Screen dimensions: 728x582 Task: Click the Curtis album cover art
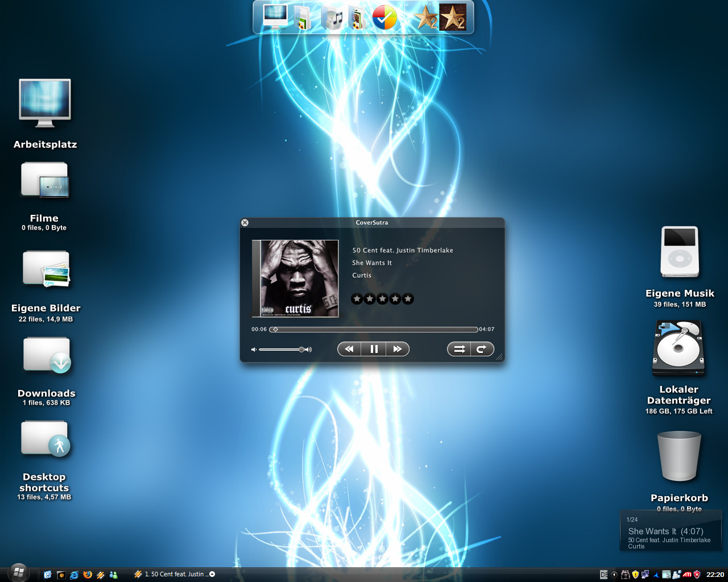coord(295,278)
